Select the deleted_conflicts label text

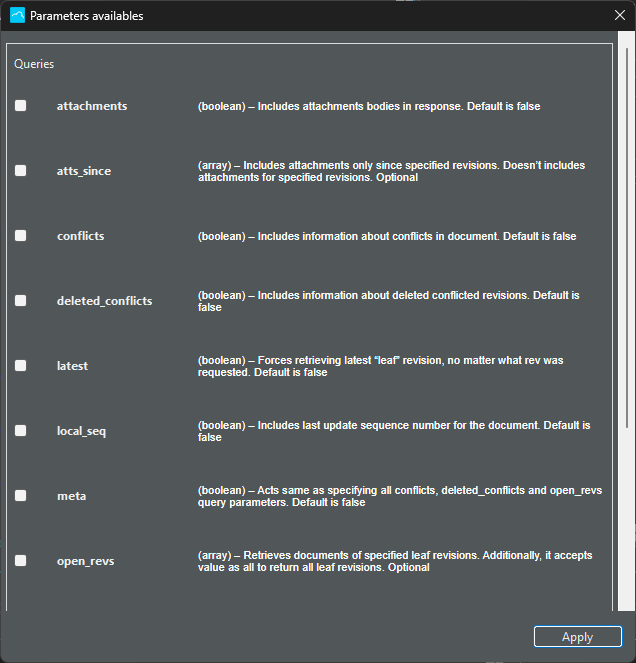tap(104, 301)
